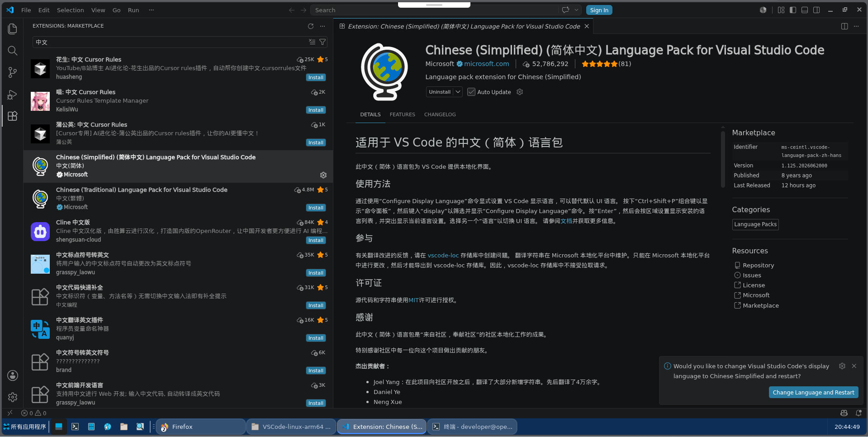Screen dimensions: 868x437
Task: Install Chinese (Traditional) Language Pack
Action: (316, 208)
